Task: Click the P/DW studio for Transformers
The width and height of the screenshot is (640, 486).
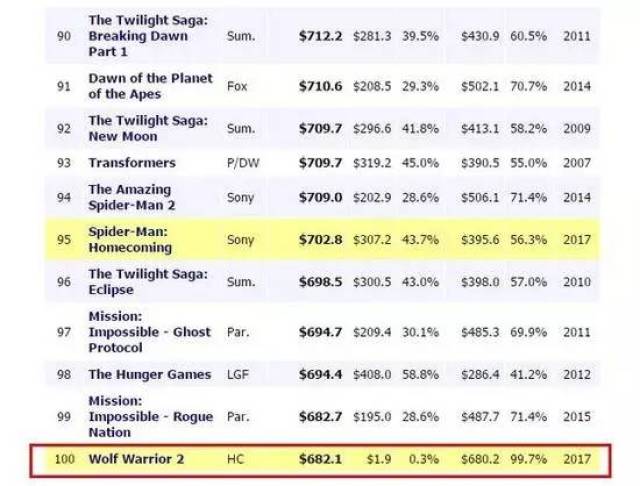Action: pos(243,163)
